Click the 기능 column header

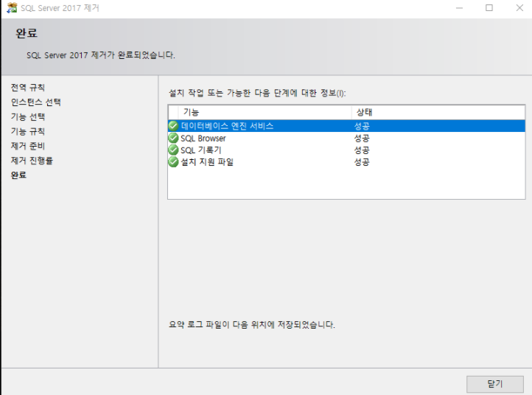tap(265, 112)
